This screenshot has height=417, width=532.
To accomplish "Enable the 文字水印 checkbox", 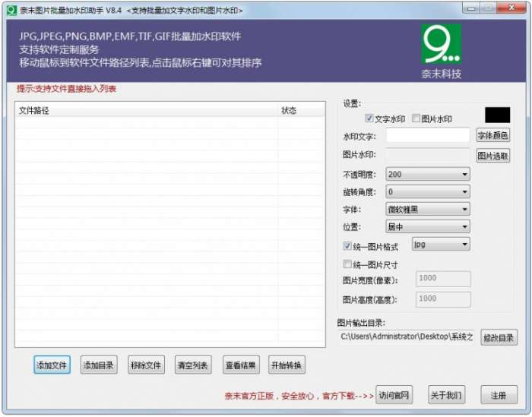I will tap(369, 118).
